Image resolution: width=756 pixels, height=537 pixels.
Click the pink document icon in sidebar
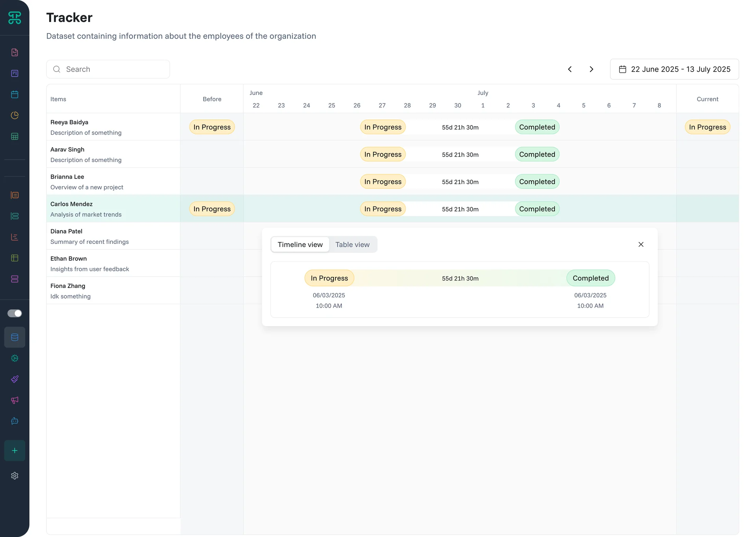point(15,53)
